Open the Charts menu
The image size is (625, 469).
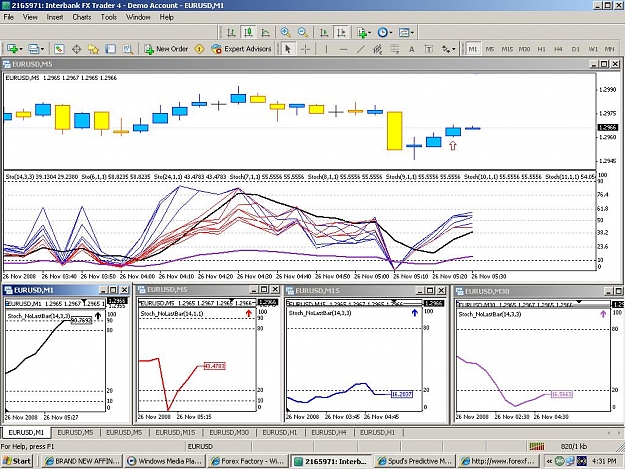[x=82, y=17]
